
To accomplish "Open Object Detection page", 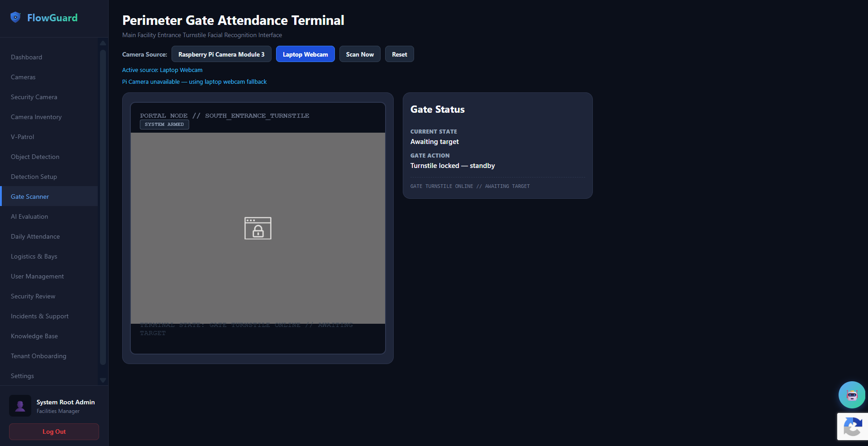I will (49, 157).
